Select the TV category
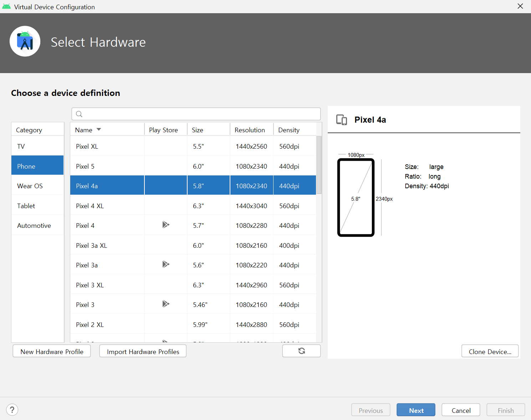Viewport: 531px width, 420px height. click(37, 146)
